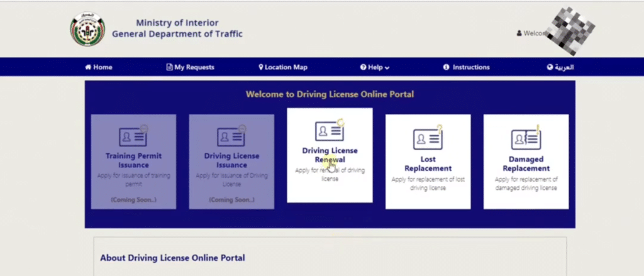
Task: Click the Training Permit Issuance title
Action: (133, 160)
